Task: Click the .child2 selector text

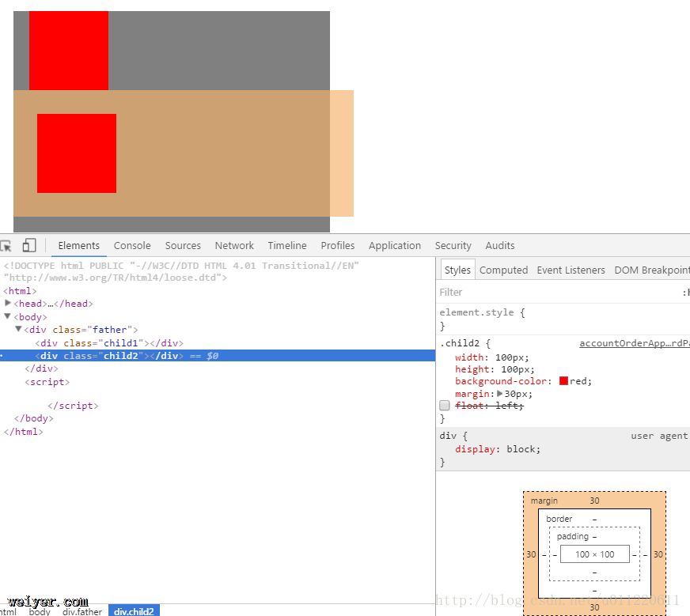Action: pos(460,343)
